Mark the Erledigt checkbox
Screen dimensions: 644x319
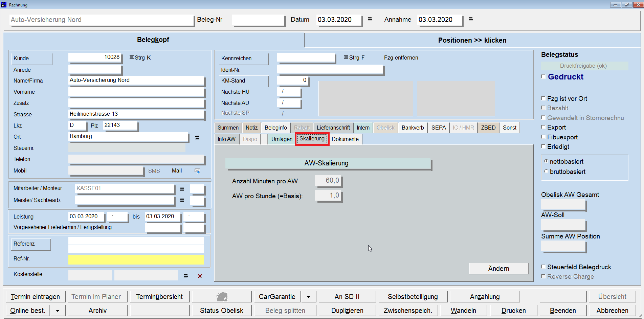click(x=543, y=146)
